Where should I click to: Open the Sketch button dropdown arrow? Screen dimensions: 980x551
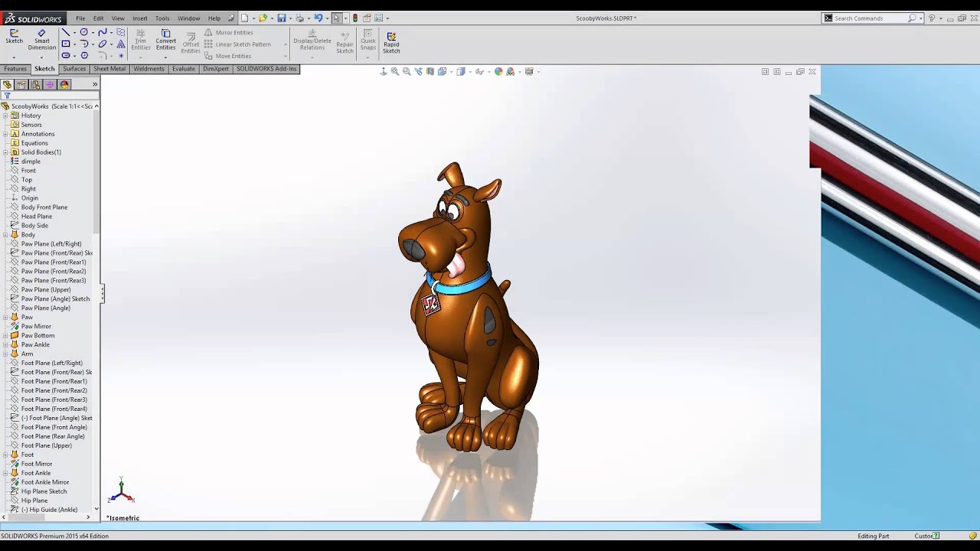click(x=14, y=57)
